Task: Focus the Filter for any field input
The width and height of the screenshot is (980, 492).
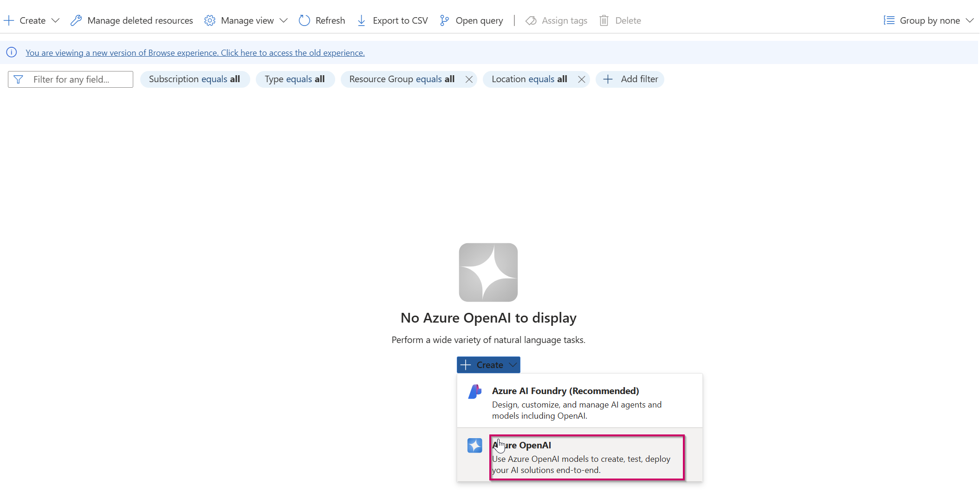Action: pos(71,79)
